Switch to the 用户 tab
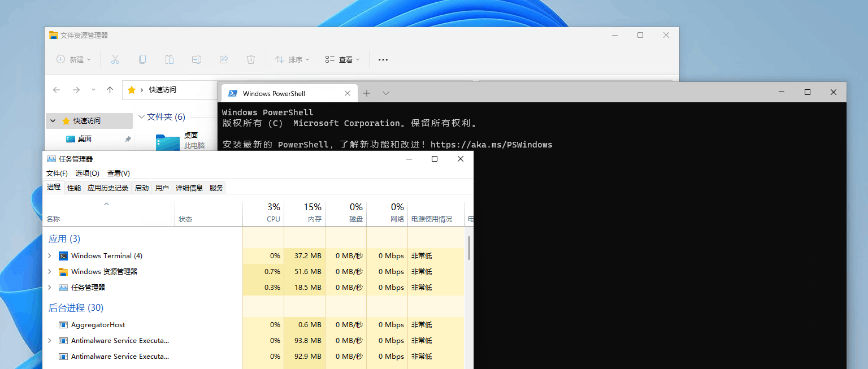 tap(162, 188)
